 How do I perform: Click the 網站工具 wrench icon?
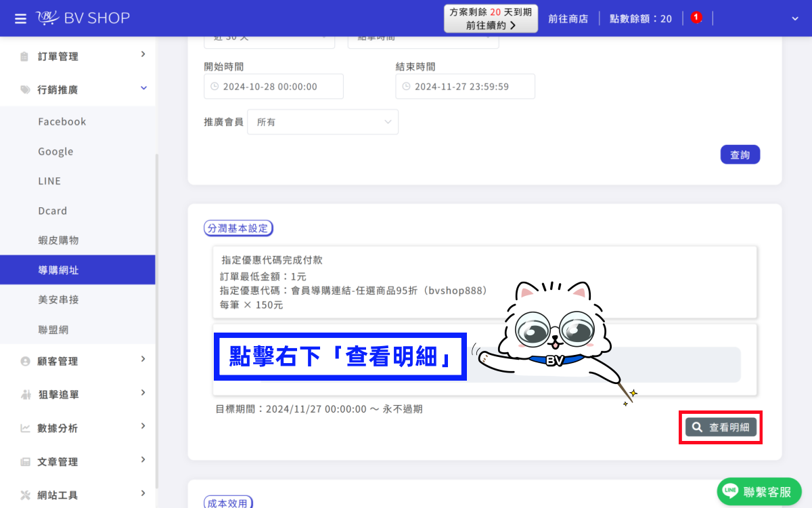click(25, 494)
